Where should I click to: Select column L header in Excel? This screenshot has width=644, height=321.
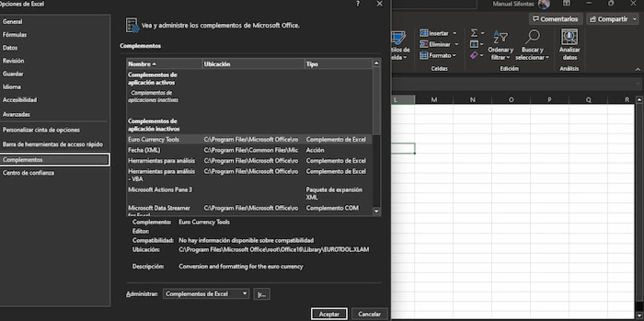403,99
